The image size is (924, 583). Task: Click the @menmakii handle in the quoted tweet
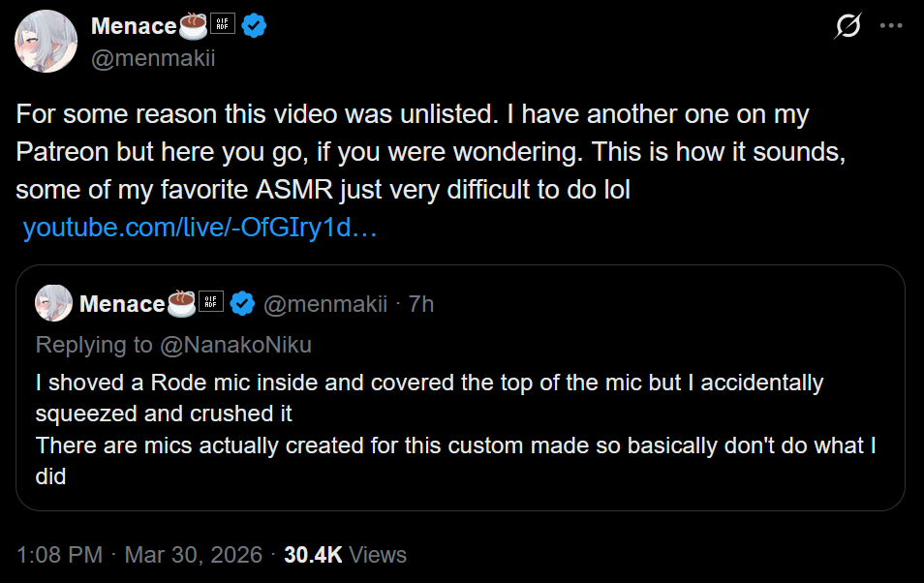click(x=325, y=304)
